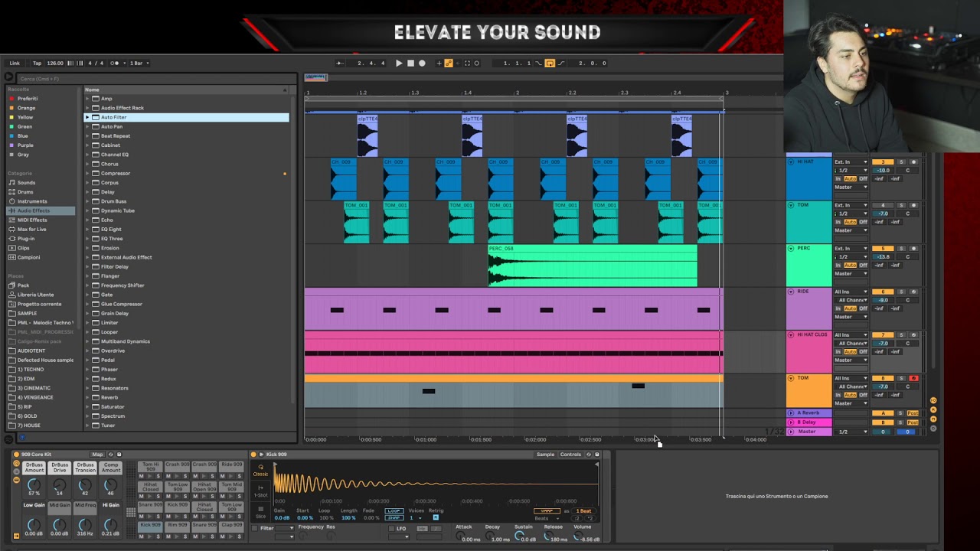Show the In/Out section (I-O button)
Image resolution: width=980 pixels, height=551 pixels.
point(933,401)
